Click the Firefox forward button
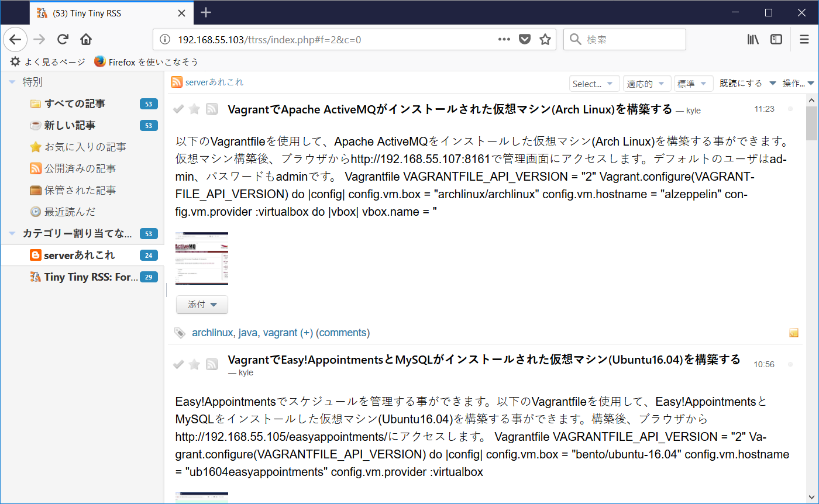Viewport: 819px width, 504px height. point(39,40)
